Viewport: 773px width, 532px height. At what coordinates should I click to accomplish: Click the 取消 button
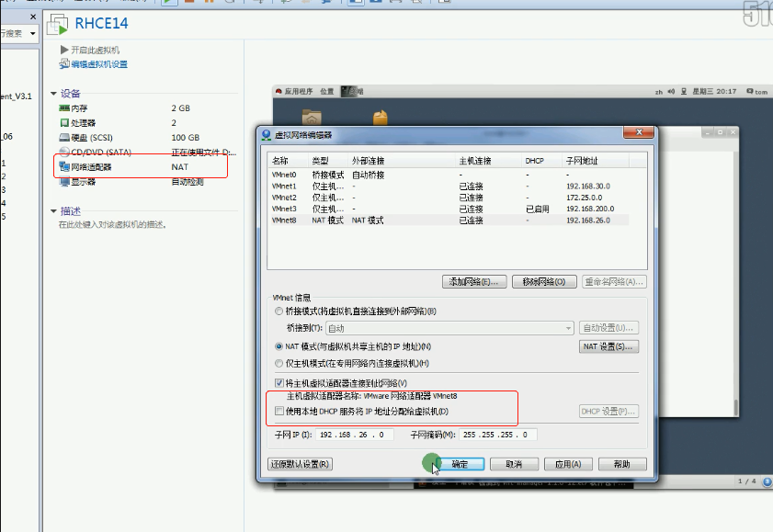point(514,464)
